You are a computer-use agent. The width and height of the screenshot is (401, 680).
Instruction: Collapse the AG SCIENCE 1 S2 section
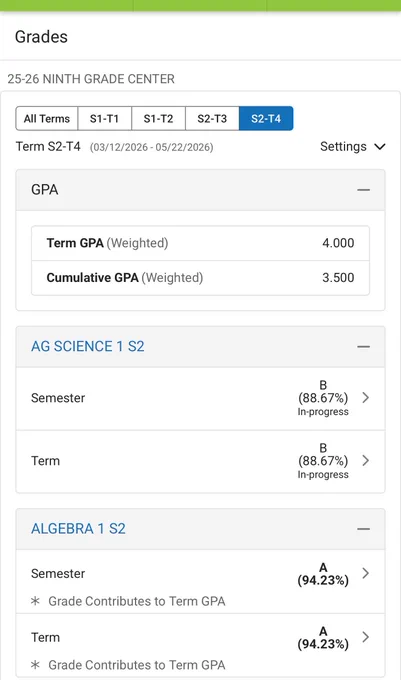[363, 347]
